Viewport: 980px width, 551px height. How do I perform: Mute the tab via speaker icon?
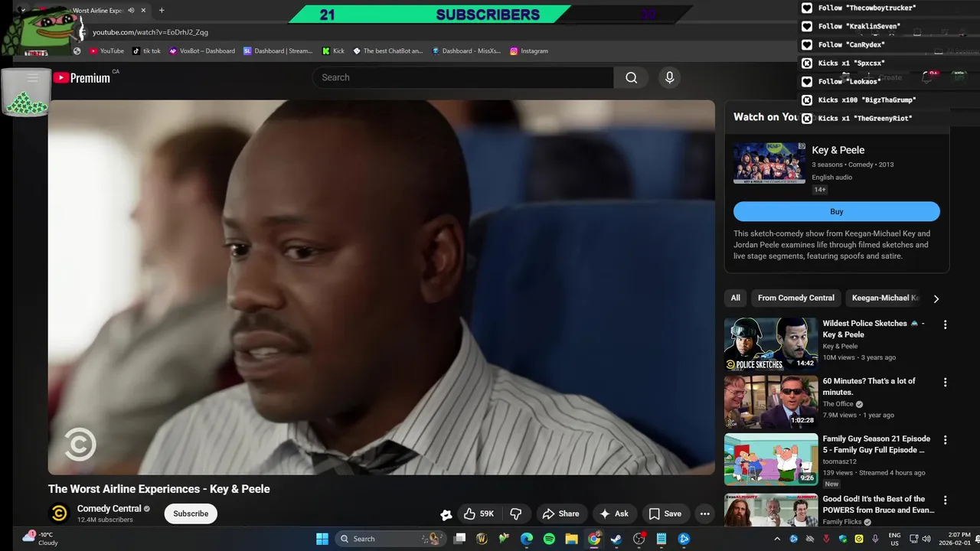131,11
